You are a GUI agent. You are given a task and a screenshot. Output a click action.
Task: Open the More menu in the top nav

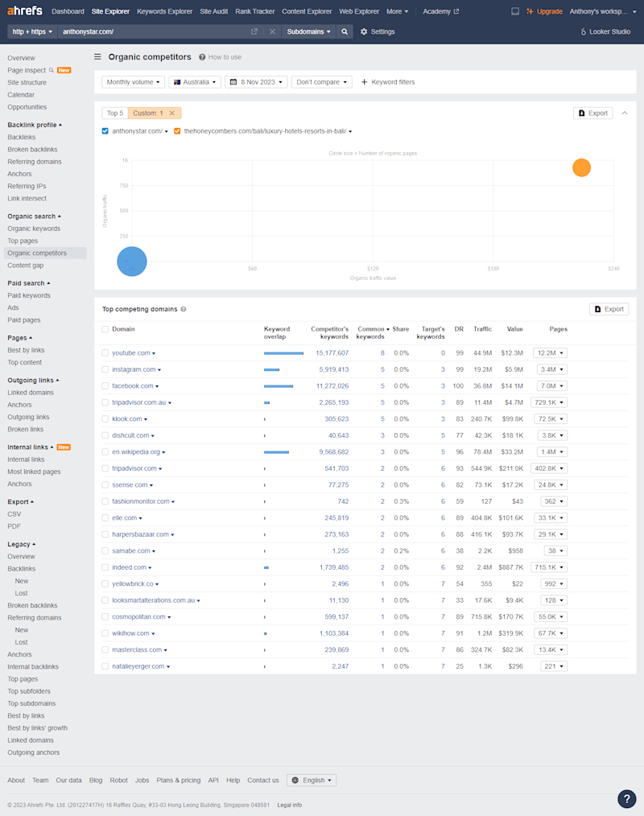pos(397,11)
